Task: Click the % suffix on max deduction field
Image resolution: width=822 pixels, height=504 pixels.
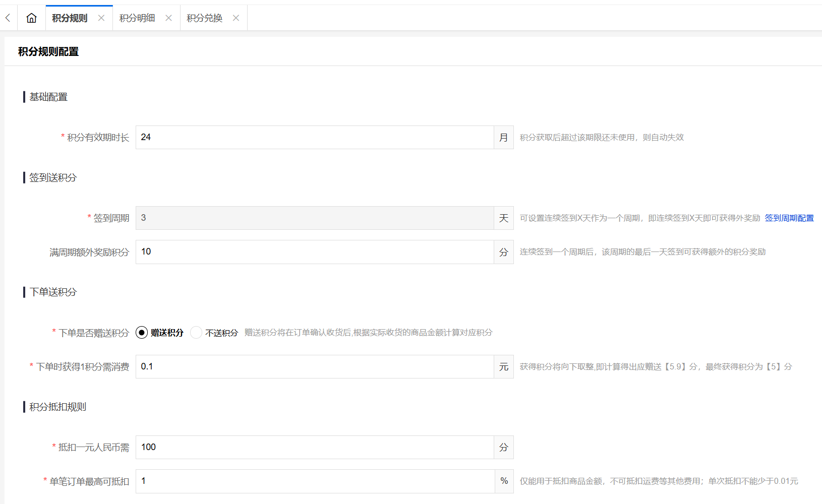Action: [x=504, y=481]
